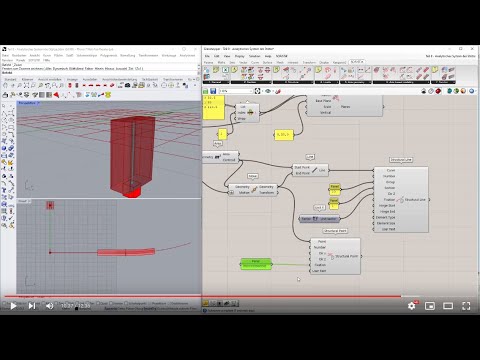Toggle the eye preview icon on canvas toolbar
This screenshot has height=360, width=480.
[268, 91]
